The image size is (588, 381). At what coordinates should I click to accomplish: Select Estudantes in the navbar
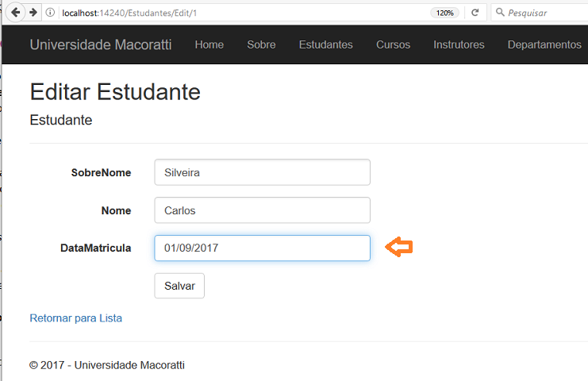326,44
